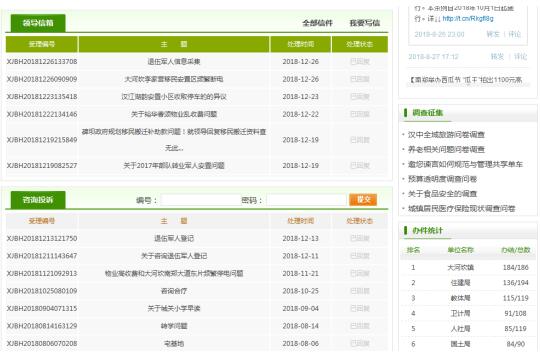Image resolution: width=540 pixels, height=364 pixels.
Task: Open complaint XJBH20180904071315
Action: coord(42,309)
